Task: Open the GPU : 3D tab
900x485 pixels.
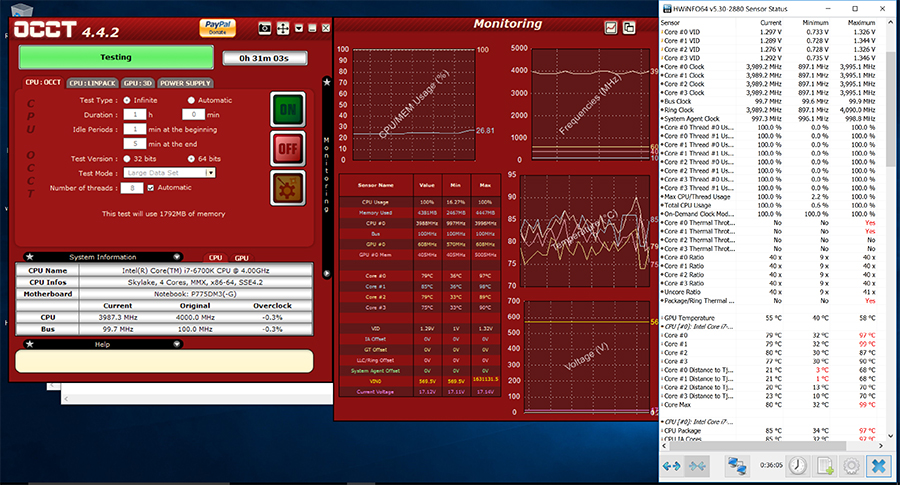Action: (x=138, y=83)
